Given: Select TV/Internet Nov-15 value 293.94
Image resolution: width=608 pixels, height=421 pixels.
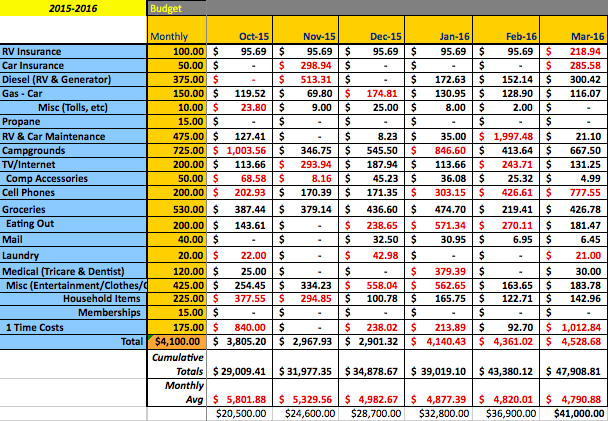Looking at the screenshot, I should (306, 164).
